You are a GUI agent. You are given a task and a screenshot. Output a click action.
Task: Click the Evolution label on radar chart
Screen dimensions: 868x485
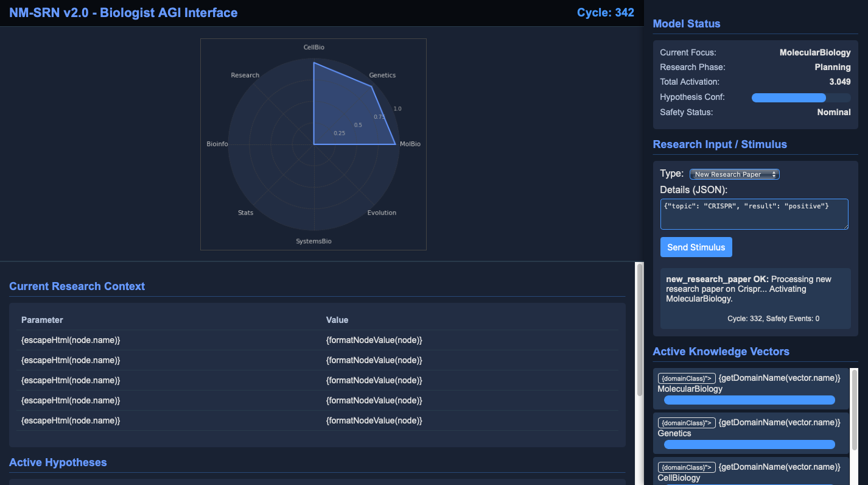(x=382, y=213)
